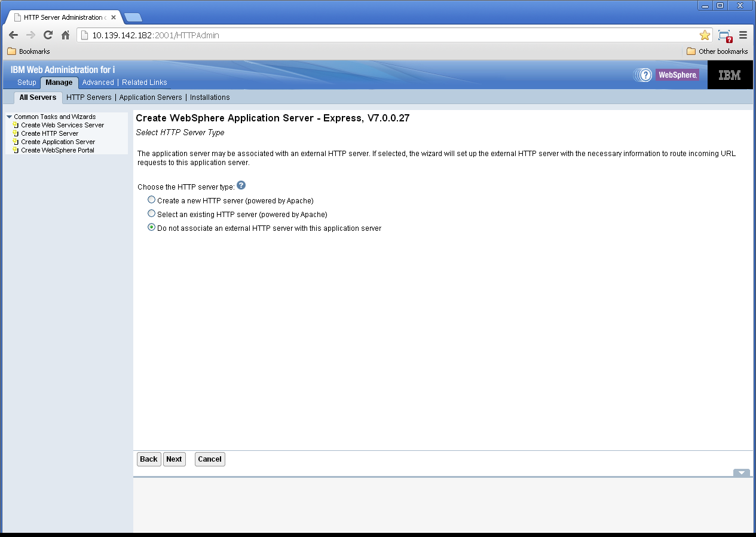Click the Create HTTP Server wizard icon
This screenshot has width=756, height=537.
[x=16, y=133]
